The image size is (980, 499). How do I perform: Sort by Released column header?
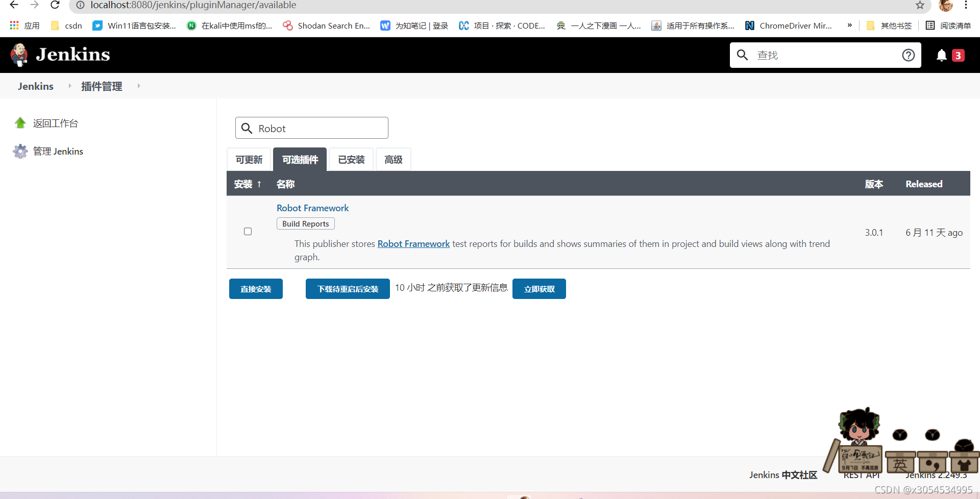[924, 184]
